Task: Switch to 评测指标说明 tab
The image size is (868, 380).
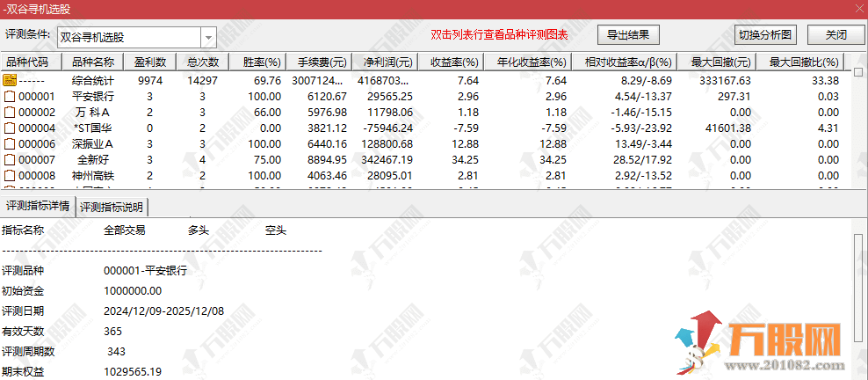Action: [112, 208]
